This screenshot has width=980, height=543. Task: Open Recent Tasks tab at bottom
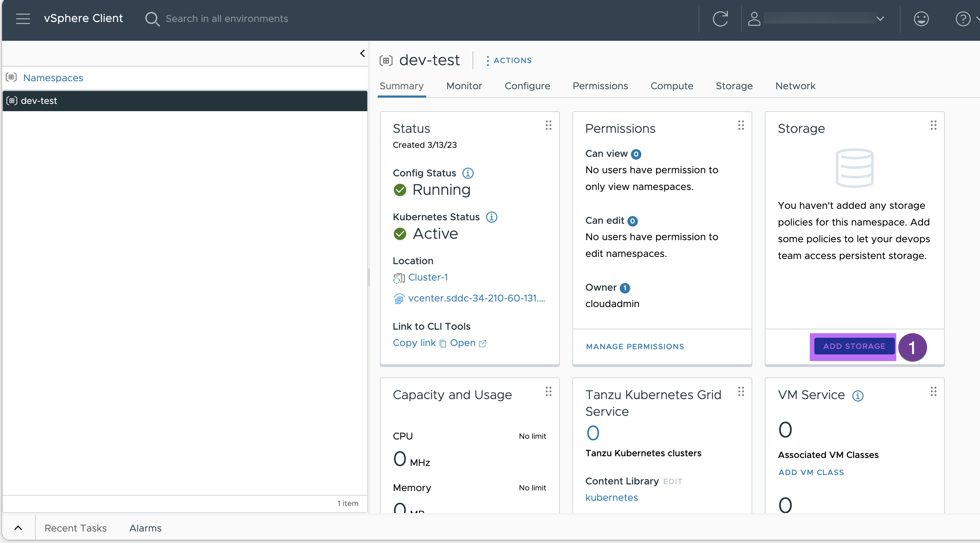[75, 528]
